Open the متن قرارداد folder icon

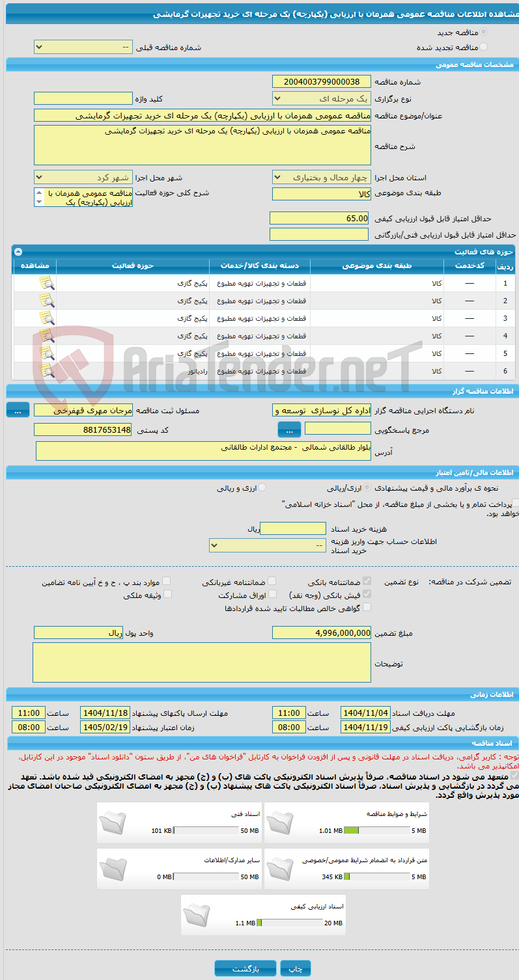coord(279,869)
